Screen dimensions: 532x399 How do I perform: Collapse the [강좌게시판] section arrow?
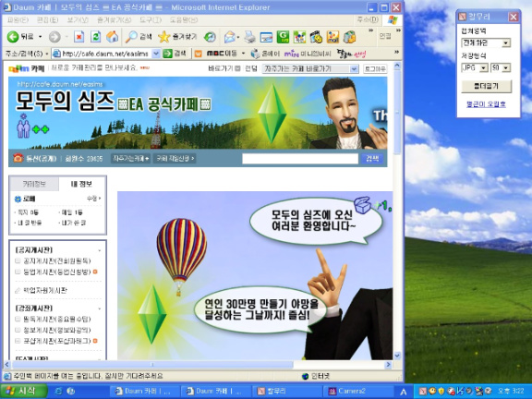[x=100, y=308]
